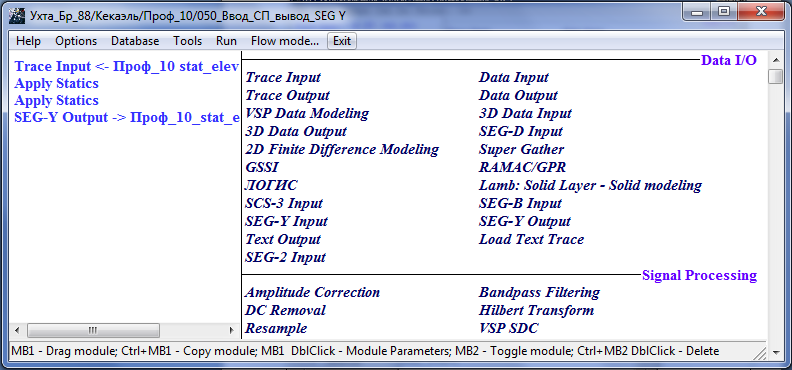Open the Tools menu

[x=187, y=41]
